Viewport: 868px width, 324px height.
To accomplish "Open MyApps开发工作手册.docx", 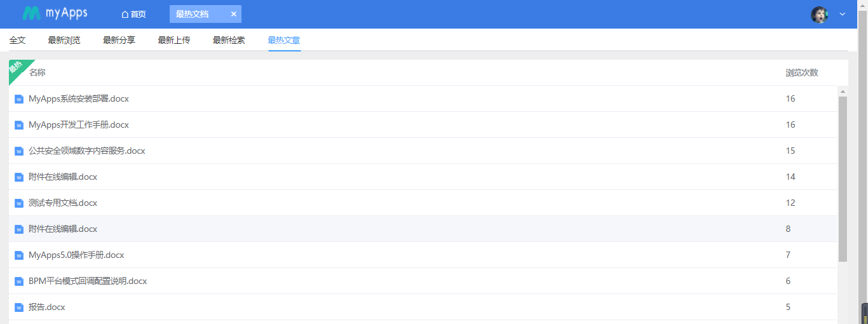I will (79, 125).
